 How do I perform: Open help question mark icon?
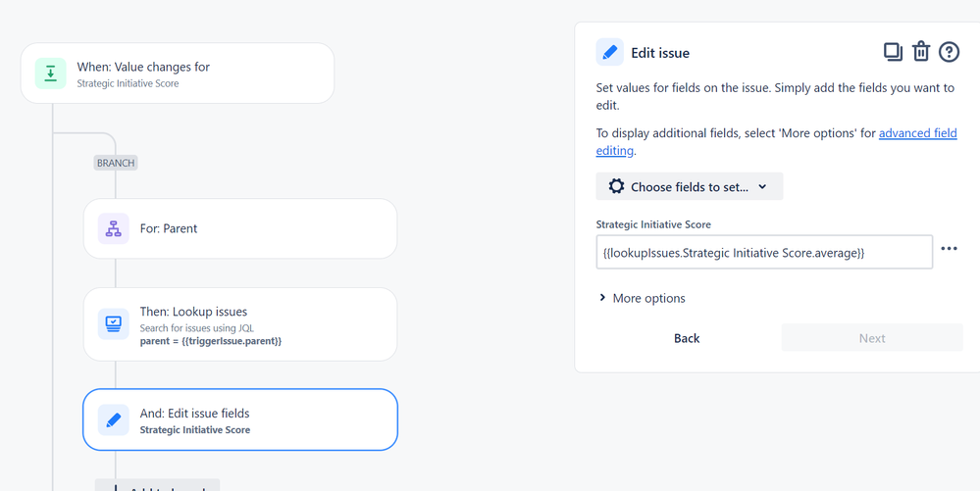click(x=949, y=52)
